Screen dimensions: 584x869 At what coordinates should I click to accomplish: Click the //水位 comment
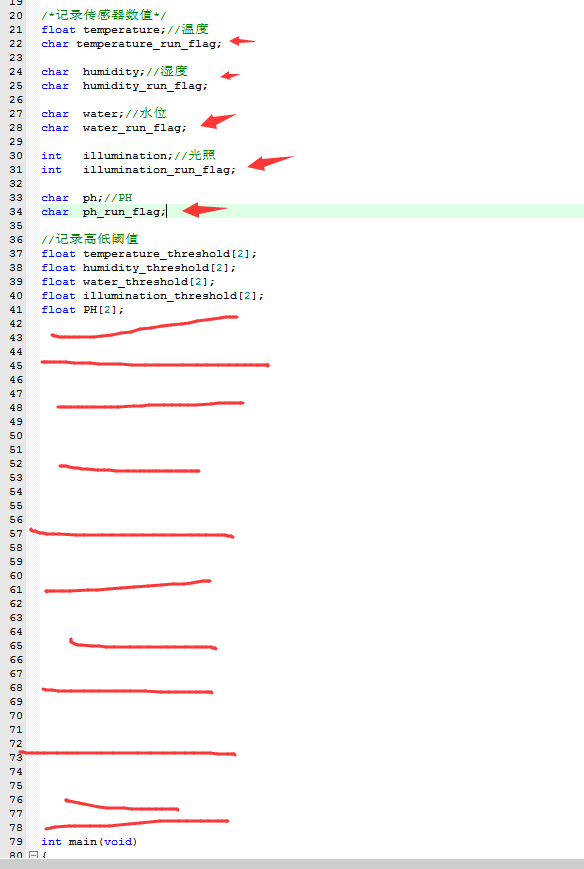tap(146, 113)
